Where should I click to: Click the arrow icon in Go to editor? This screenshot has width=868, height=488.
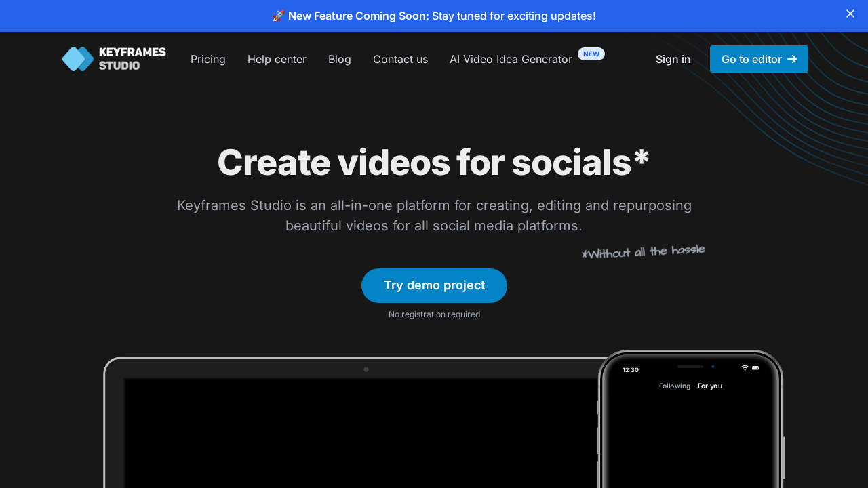[792, 59]
